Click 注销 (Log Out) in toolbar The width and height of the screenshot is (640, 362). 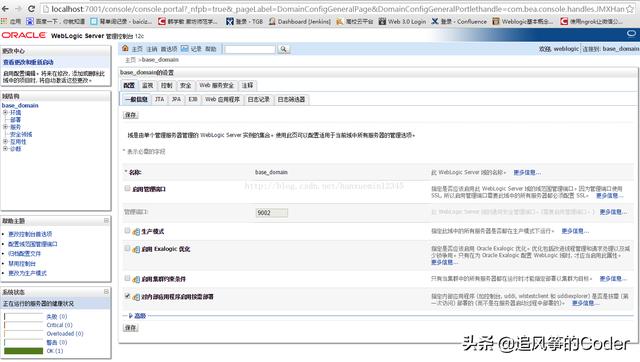point(152,49)
